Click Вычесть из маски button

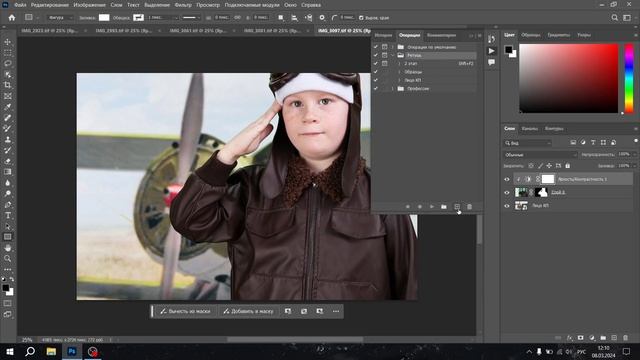point(186,311)
